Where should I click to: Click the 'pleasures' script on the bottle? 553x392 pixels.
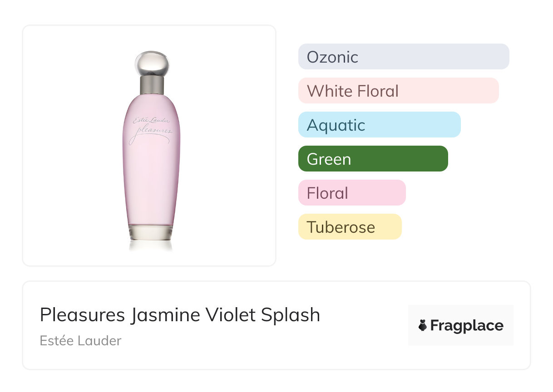pyautogui.click(x=151, y=132)
